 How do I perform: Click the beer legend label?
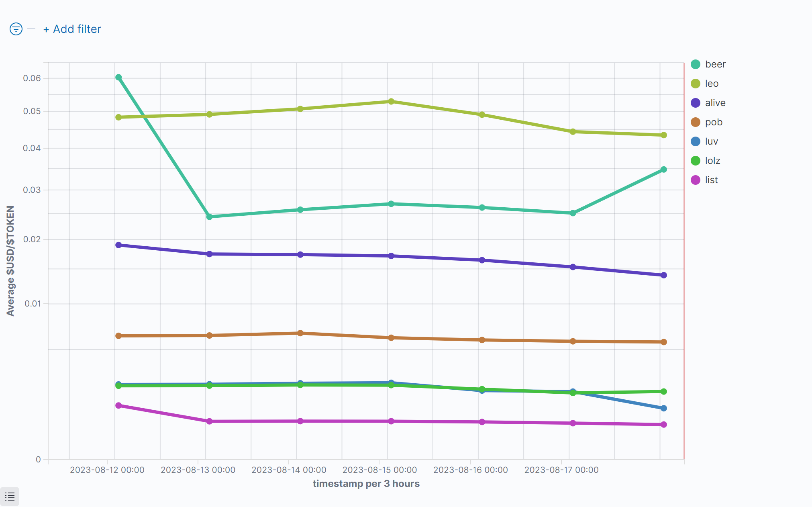(715, 64)
